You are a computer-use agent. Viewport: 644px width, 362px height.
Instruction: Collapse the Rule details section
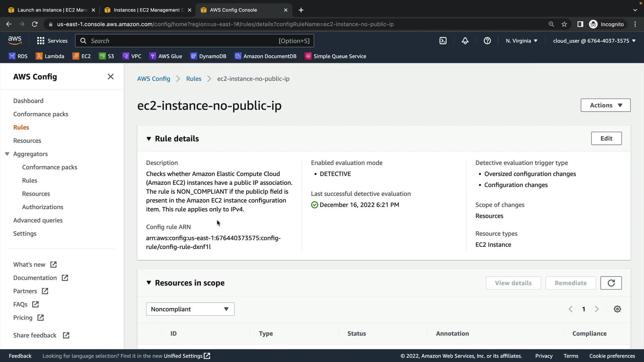149,139
